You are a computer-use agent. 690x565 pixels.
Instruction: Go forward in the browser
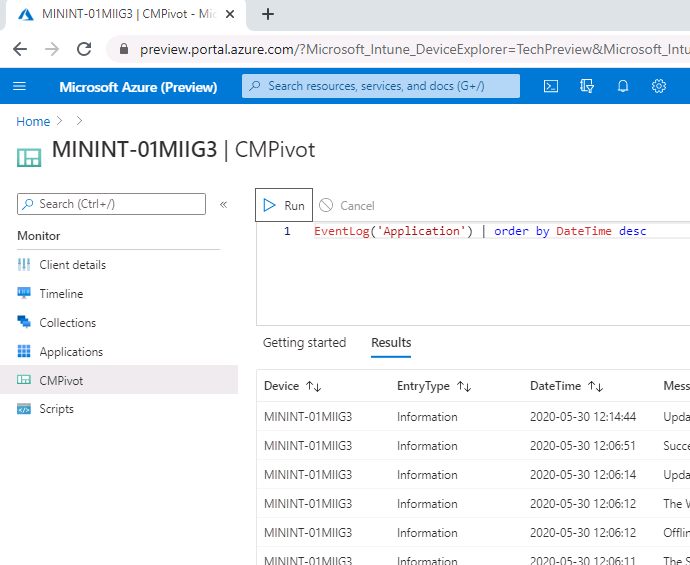[x=52, y=49]
